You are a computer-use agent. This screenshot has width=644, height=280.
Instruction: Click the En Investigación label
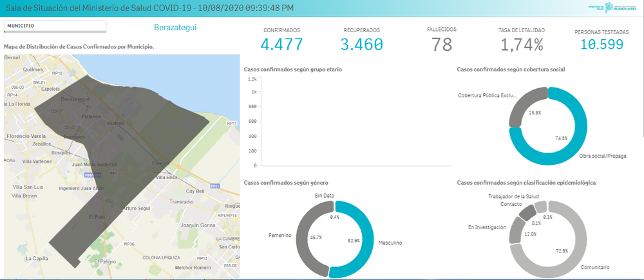click(487, 228)
